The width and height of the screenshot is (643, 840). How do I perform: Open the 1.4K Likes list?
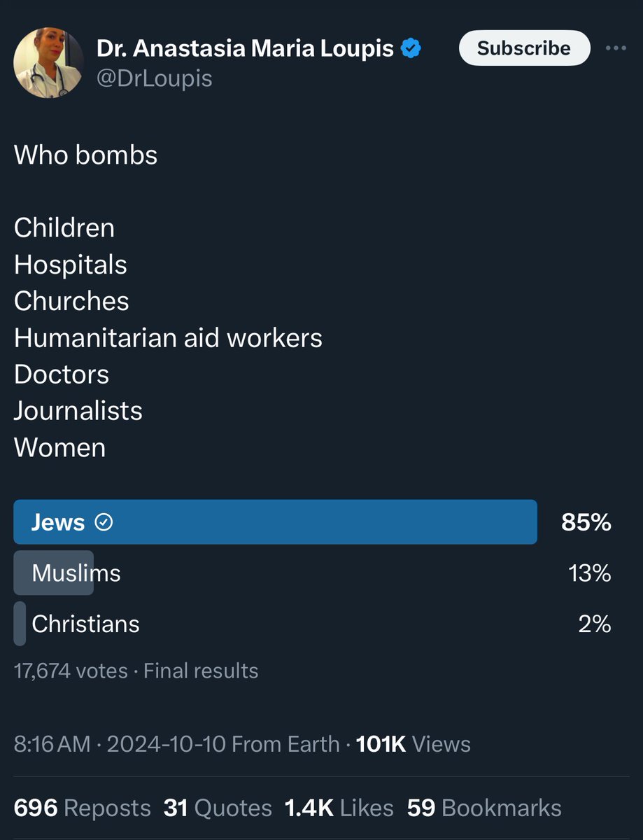point(339,808)
